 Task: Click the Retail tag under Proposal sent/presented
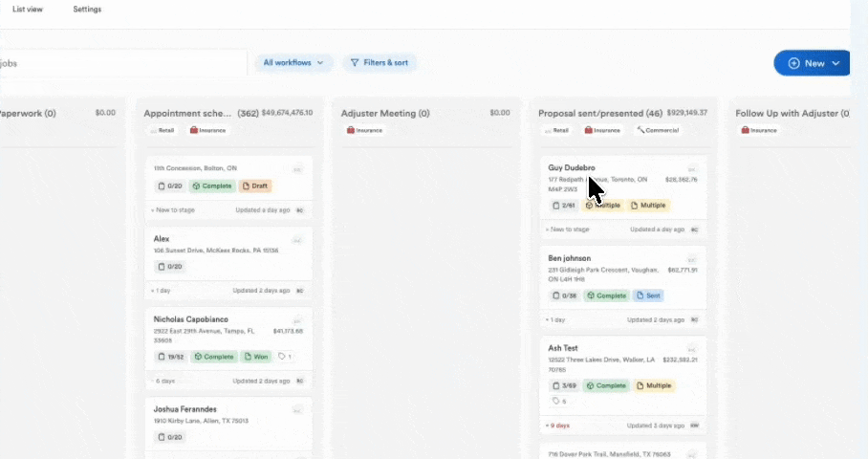(557, 130)
